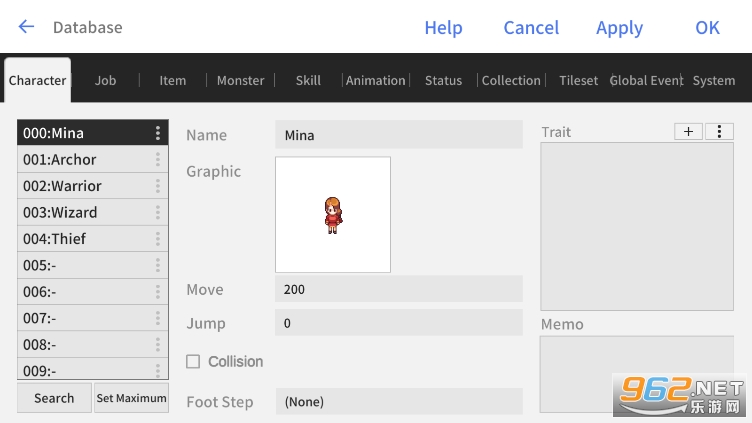Open the three-dot menu for 003:Wizard
752x423 pixels.
(x=157, y=212)
